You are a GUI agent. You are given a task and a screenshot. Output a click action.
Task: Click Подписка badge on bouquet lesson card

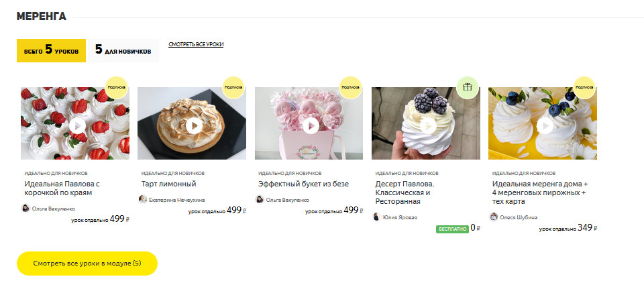351,87
